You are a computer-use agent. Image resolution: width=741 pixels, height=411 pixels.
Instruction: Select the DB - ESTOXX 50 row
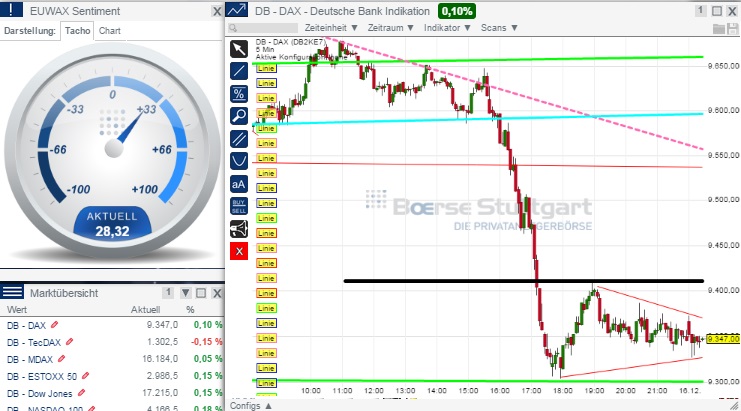pyautogui.click(x=112, y=376)
